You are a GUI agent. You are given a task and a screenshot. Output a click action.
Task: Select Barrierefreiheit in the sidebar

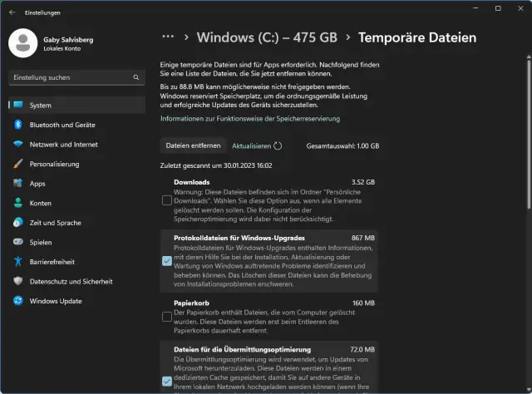point(52,262)
